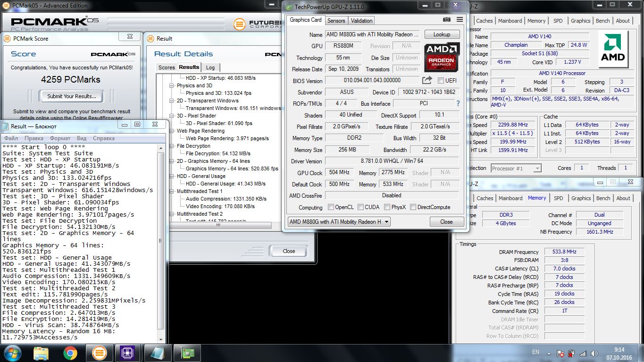Image resolution: width=644 pixels, height=362 pixels.
Task: Collapse the 3D - Pixel Shader node
Action: (172, 116)
